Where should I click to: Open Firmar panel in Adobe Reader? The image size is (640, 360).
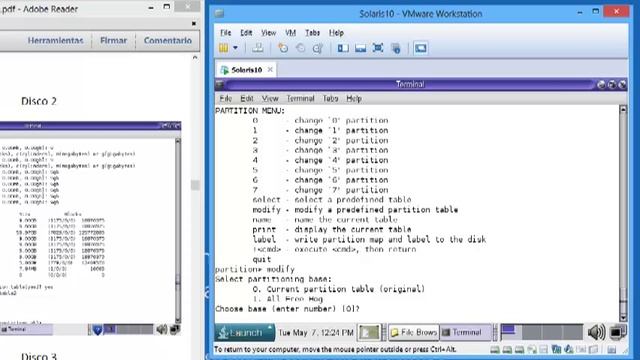(113, 40)
